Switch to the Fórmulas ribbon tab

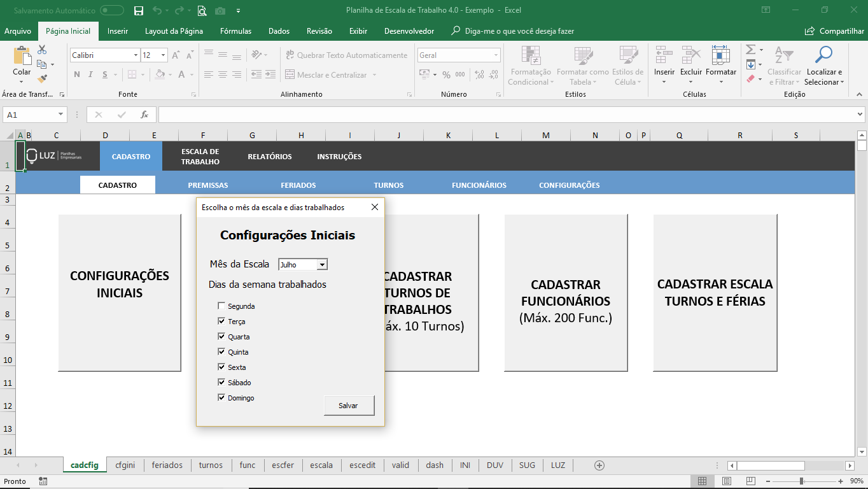coord(235,31)
